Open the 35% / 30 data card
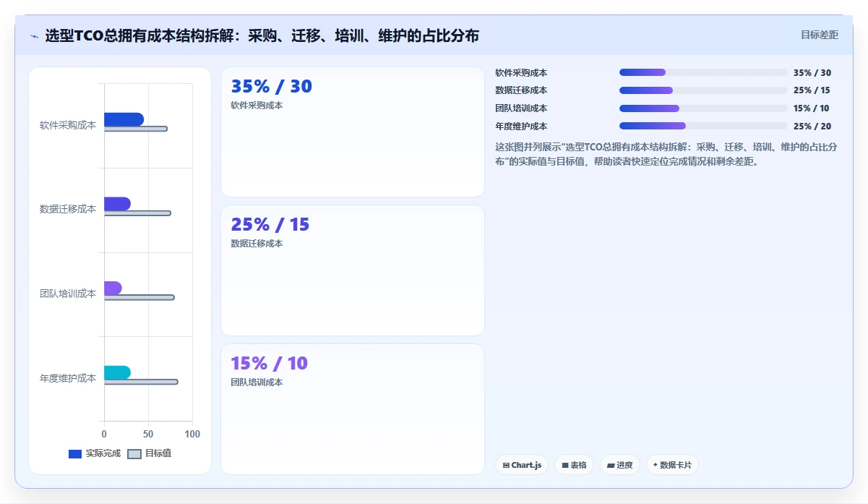Viewport: 868px width, 504px height. [x=353, y=132]
